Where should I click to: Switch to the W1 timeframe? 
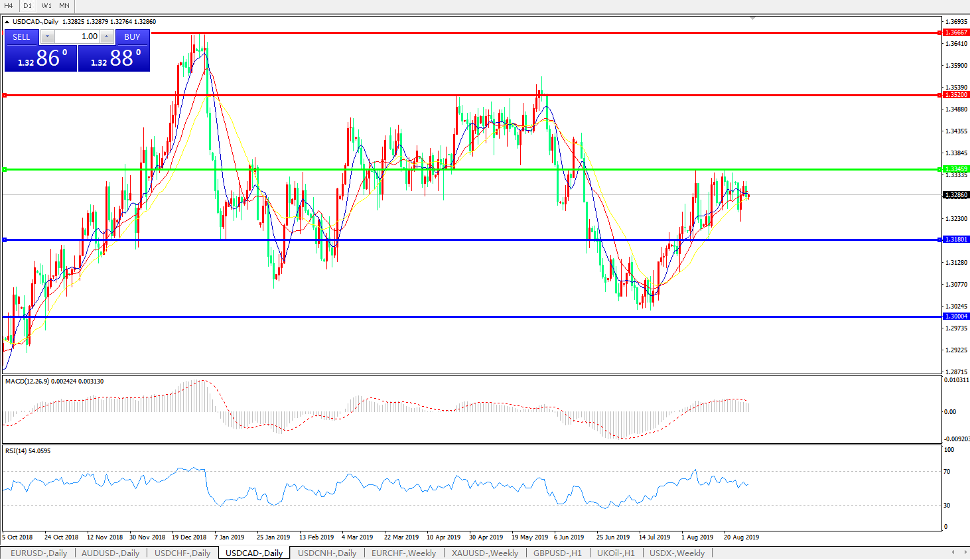tap(46, 6)
